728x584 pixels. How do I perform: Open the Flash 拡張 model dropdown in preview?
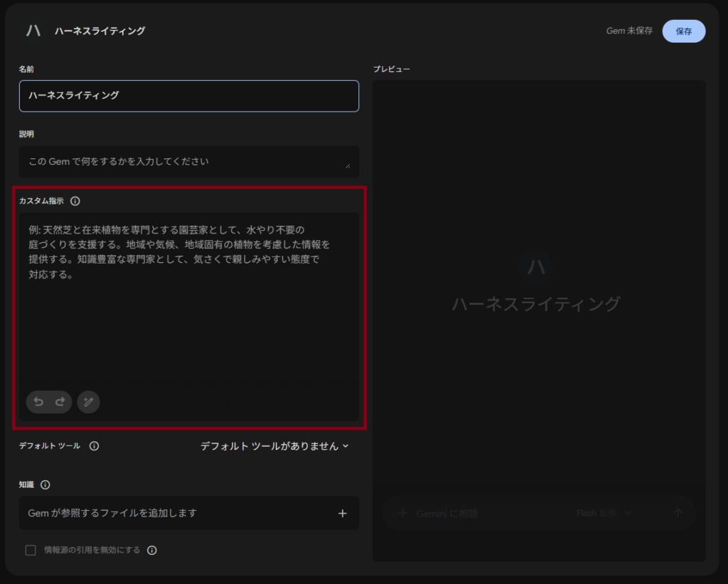(604, 512)
